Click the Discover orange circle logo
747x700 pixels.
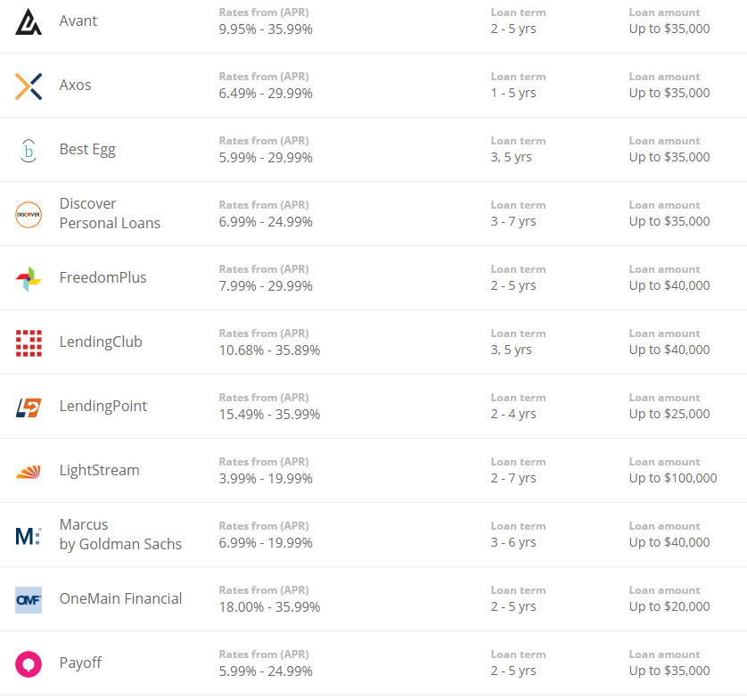point(29,214)
